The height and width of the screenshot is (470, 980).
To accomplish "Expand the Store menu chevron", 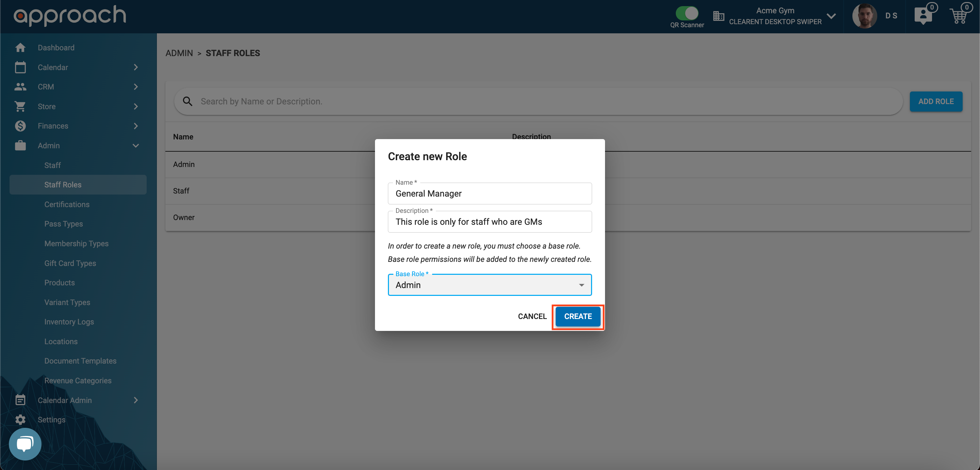I will [136, 106].
